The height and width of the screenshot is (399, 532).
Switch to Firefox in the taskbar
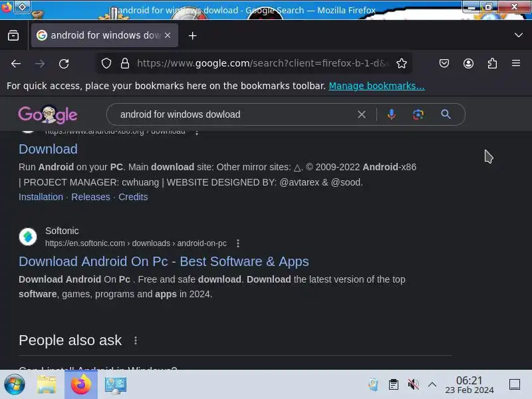[80, 385]
